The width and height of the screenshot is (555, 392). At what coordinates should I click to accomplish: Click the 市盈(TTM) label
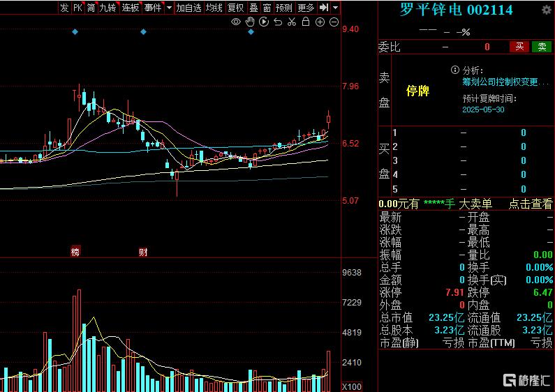tap(491, 342)
